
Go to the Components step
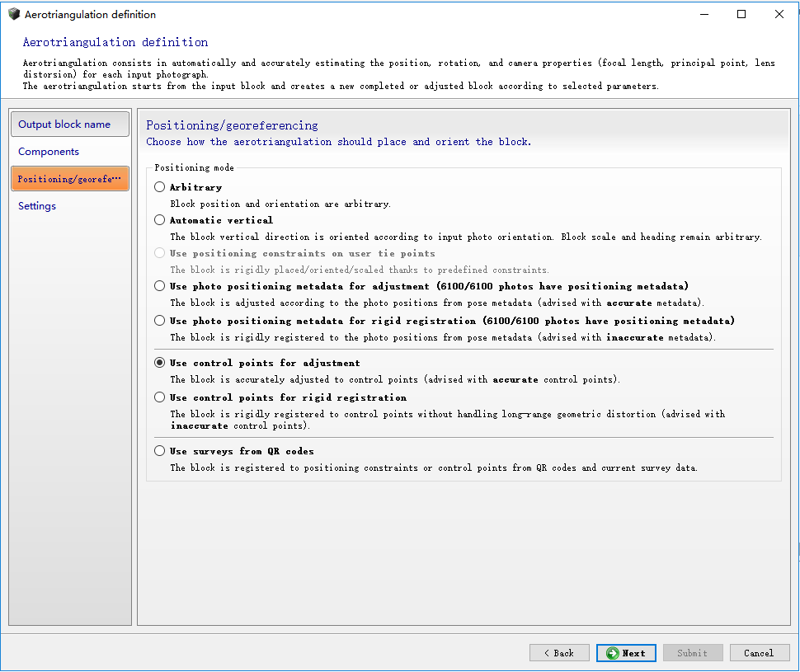pos(49,152)
